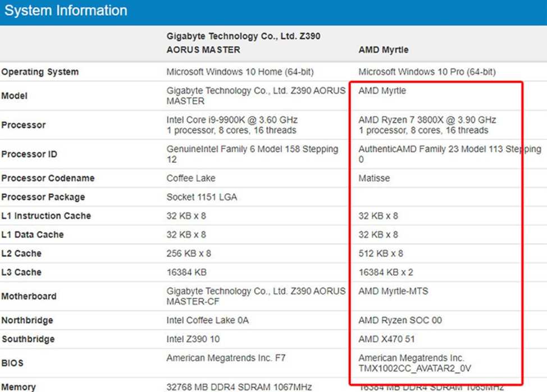Select the "16384 KB x 2" L3 value
The width and height of the screenshot is (547, 392).
386,272
